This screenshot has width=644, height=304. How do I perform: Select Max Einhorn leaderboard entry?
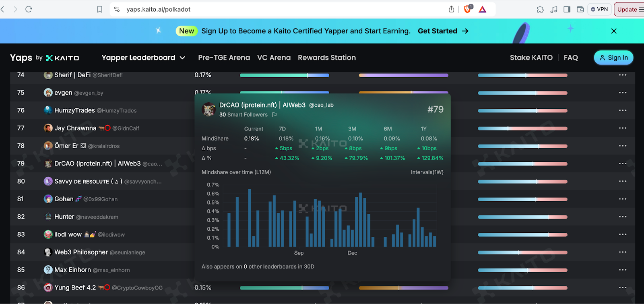click(87, 270)
